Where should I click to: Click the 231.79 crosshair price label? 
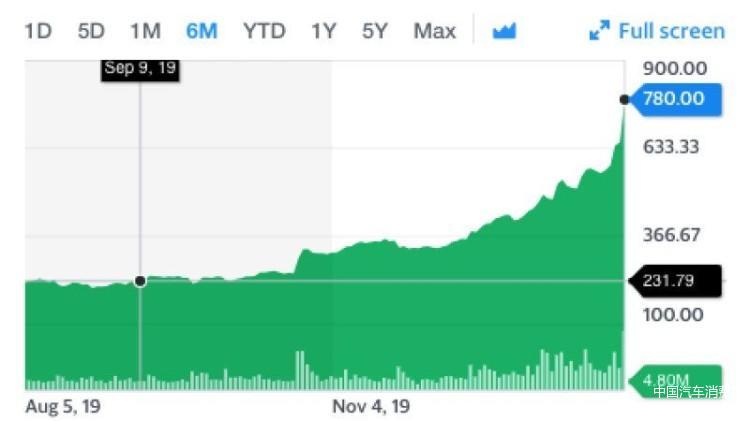[675, 281]
